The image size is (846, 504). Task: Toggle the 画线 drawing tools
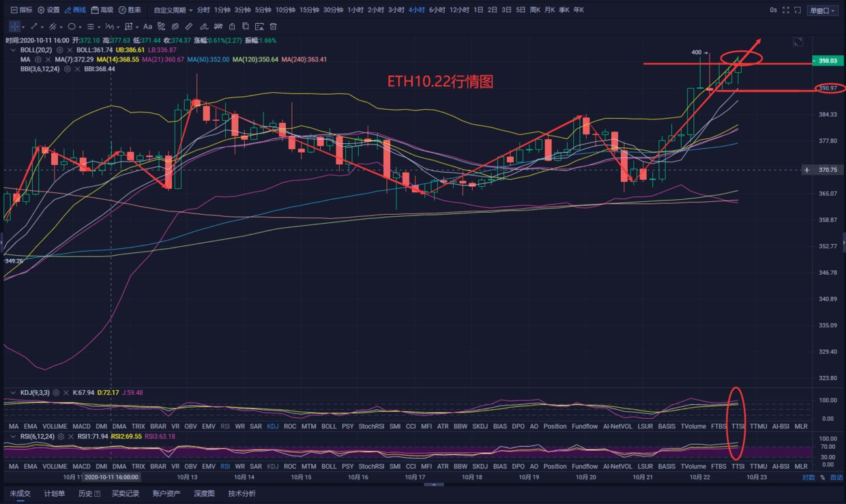click(75, 10)
